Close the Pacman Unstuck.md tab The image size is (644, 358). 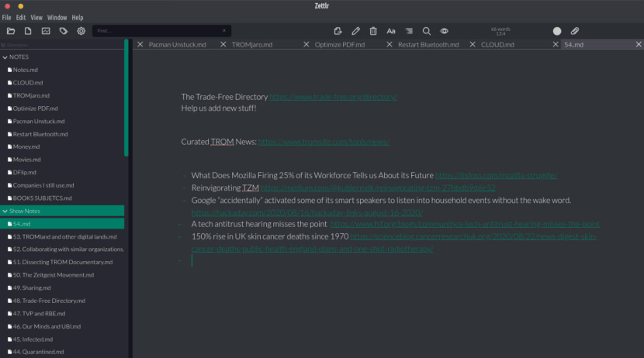(140, 45)
